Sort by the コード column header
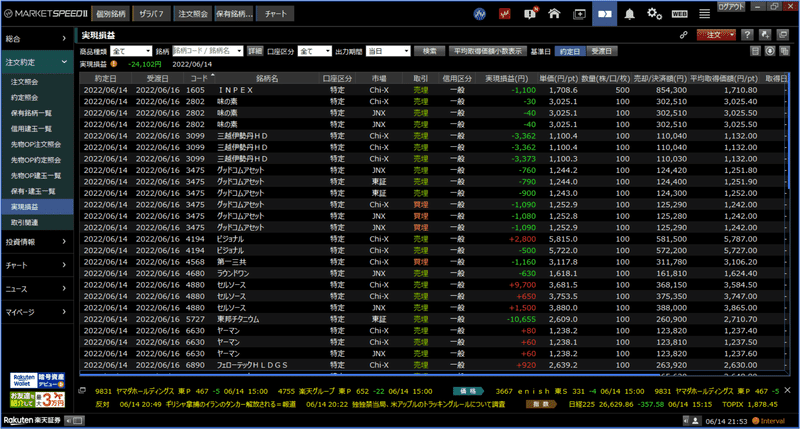 pyautogui.click(x=199, y=79)
